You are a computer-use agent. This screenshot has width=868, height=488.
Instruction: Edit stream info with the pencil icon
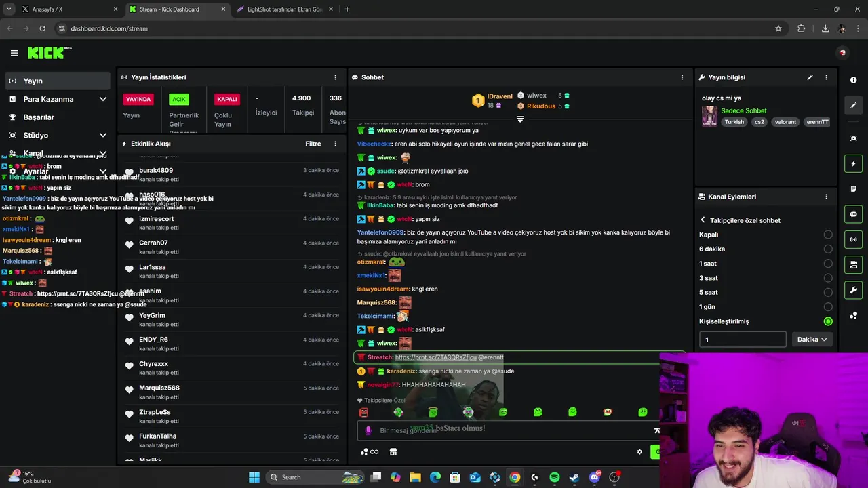tap(810, 77)
